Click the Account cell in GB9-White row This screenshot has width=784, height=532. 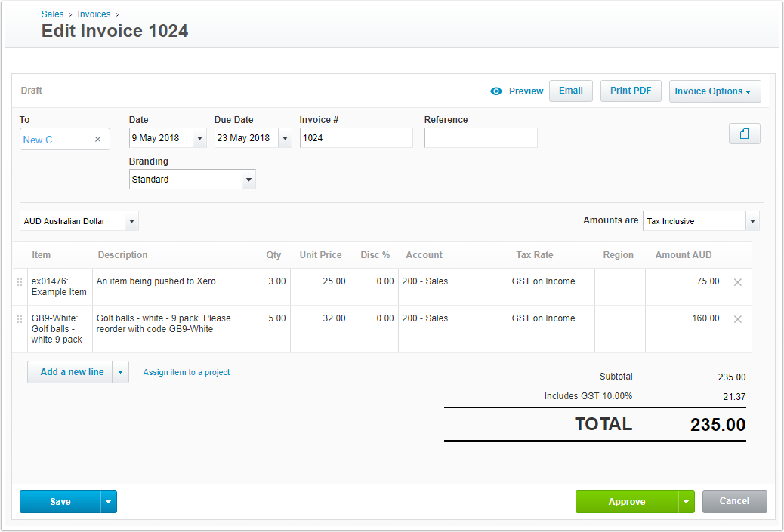point(453,329)
